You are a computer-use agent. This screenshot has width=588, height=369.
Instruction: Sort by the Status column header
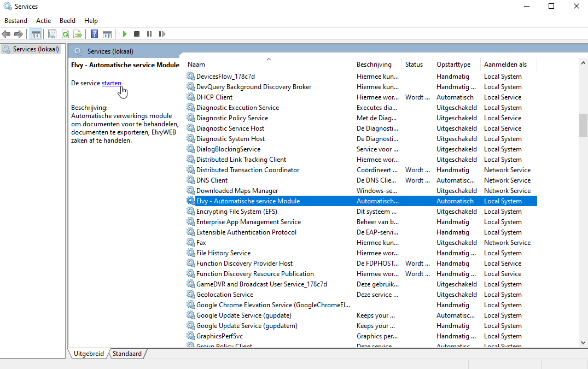417,65
